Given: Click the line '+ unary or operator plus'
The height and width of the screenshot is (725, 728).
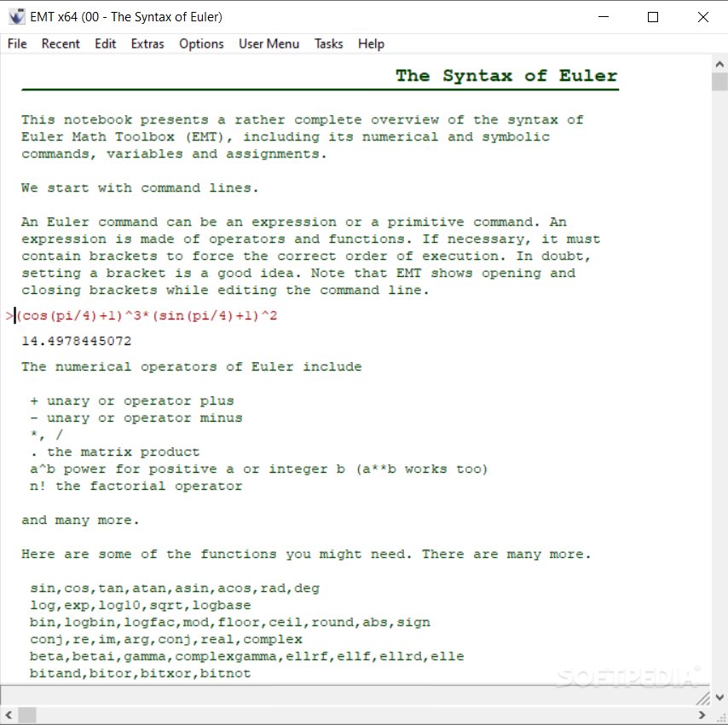Looking at the screenshot, I should pos(132,401).
